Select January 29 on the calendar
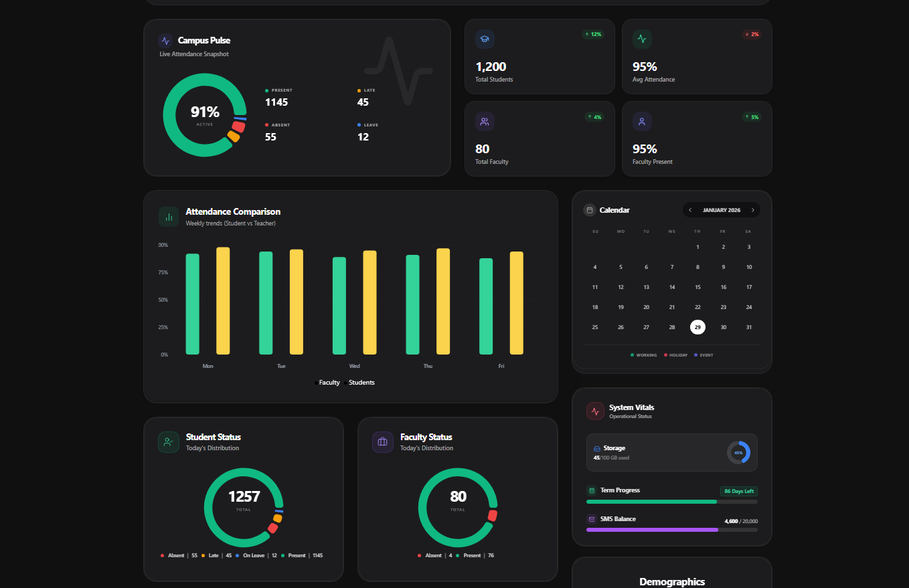 click(x=697, y=326)
